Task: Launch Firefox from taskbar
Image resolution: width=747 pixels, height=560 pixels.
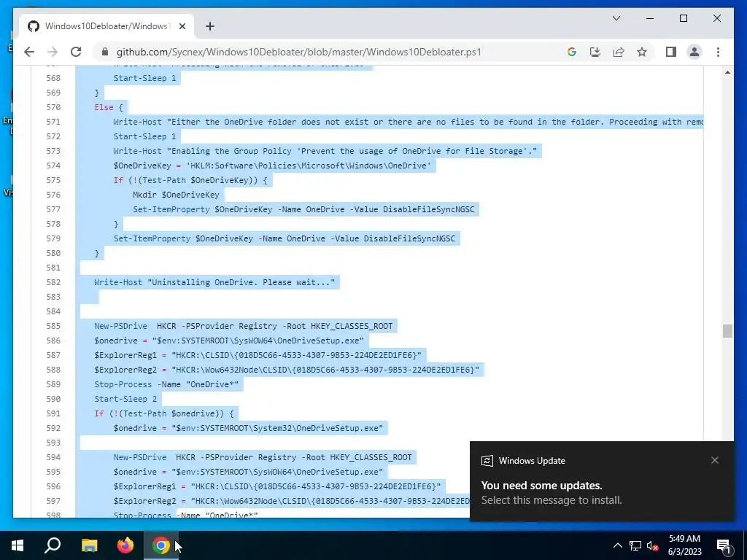Action: [x=125, y=545]
